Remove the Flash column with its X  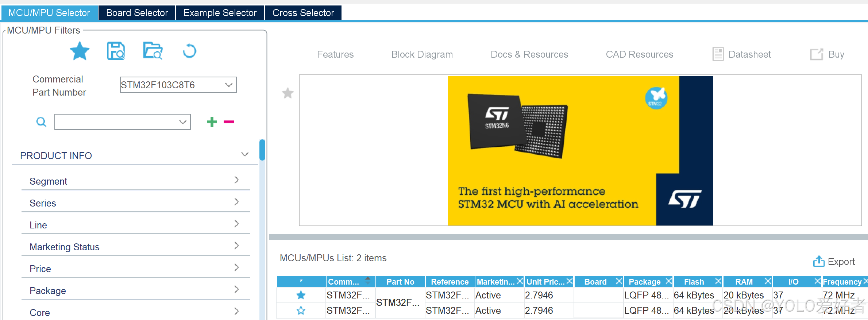[718, 281]
